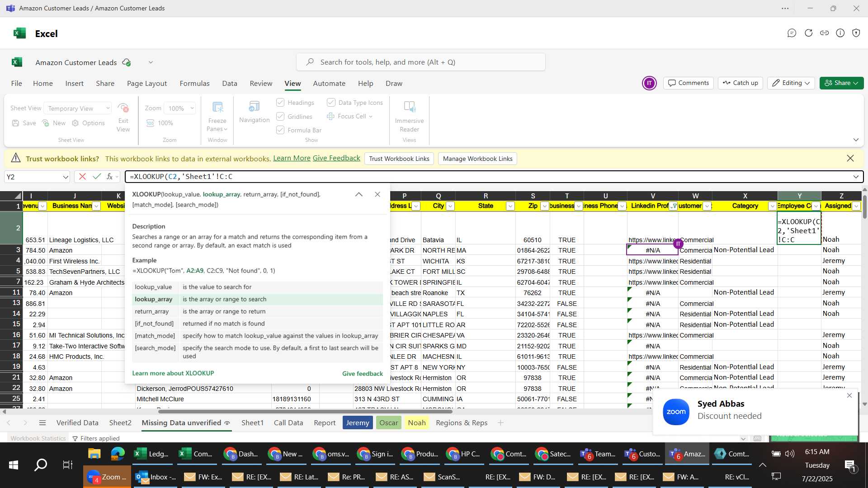Click the copy link icon in Teams header

point(825,33)
